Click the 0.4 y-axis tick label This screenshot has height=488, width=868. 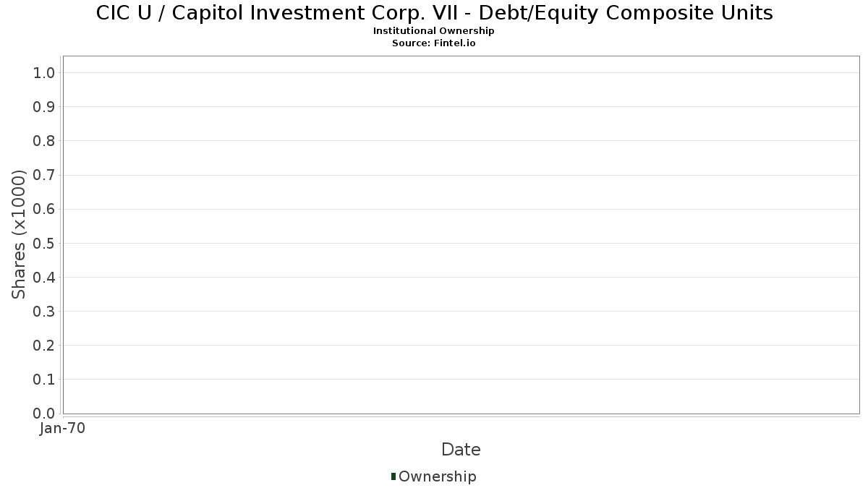click(x=44, y=278)
